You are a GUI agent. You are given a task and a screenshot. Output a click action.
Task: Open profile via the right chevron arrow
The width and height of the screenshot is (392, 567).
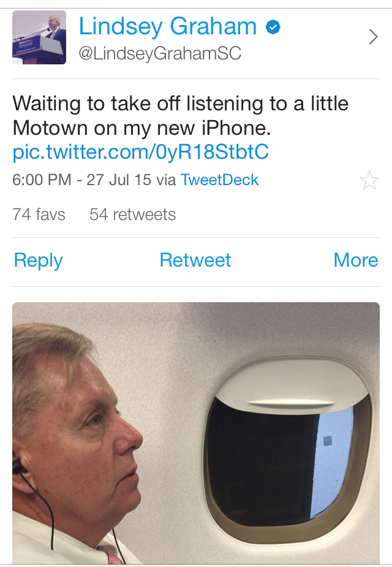coord(374,37)
